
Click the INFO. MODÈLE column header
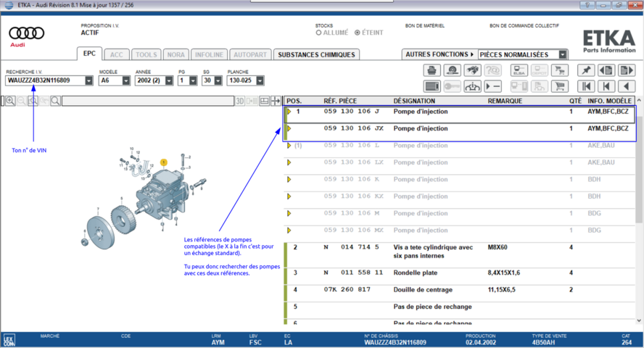pyautogui.click(x=609, y=101)
